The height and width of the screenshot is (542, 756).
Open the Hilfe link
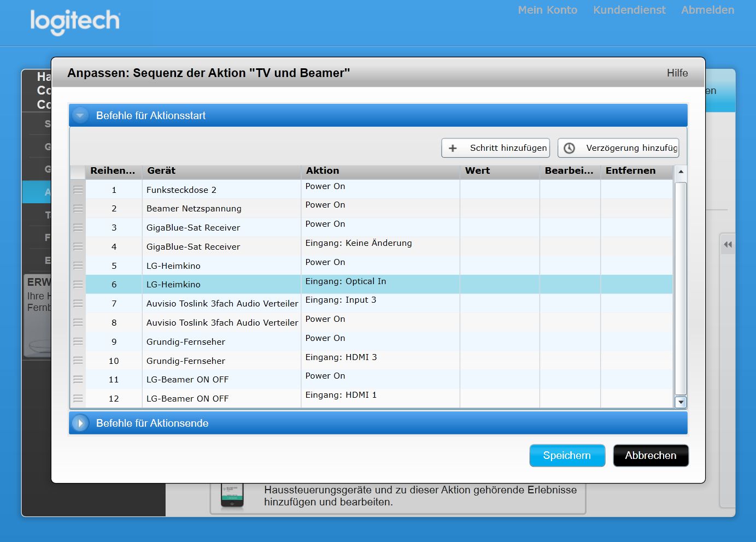click(x=677, y=73)
